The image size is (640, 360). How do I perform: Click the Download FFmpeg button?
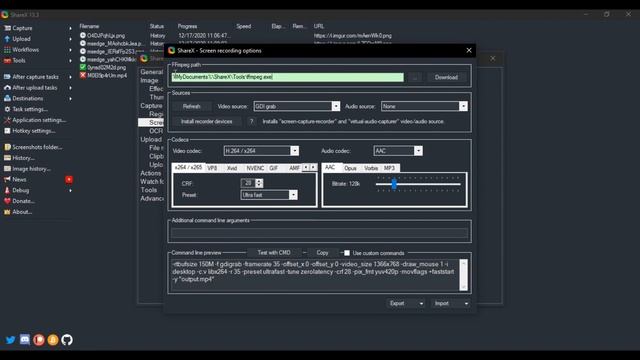tap(446, 77)
